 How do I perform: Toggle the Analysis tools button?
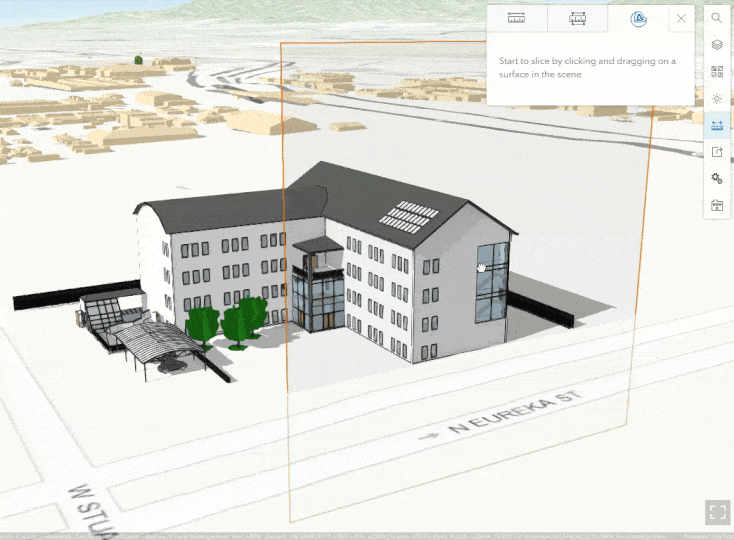click(x=717, y=125)
